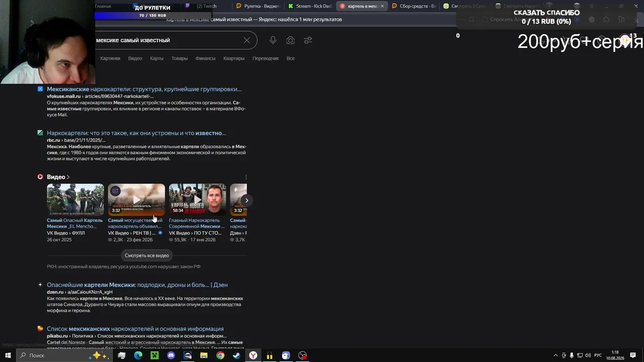644x362 pixels.
Task: Show hidden system tray icons
Action: [x=555, y=355]
